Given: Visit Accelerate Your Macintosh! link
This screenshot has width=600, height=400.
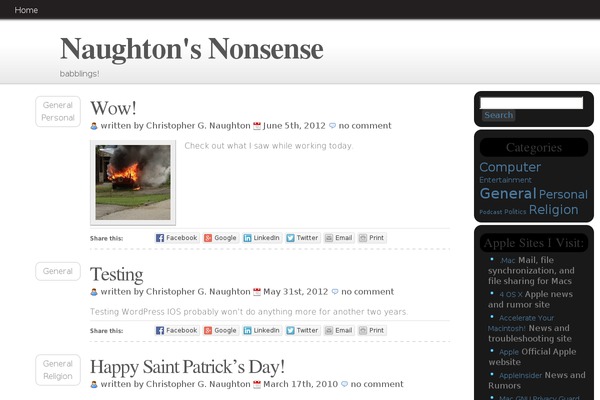Looking at the screenshot, I should click(521, 323).
